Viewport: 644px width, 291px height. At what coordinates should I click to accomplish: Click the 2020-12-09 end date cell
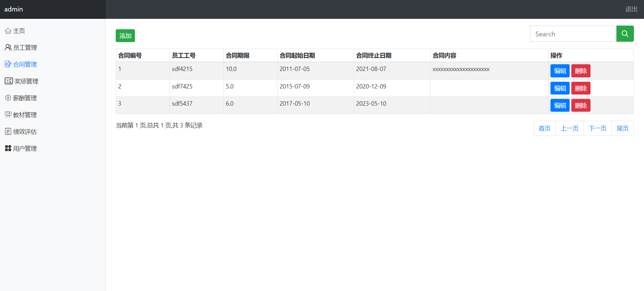click(392, 88)
